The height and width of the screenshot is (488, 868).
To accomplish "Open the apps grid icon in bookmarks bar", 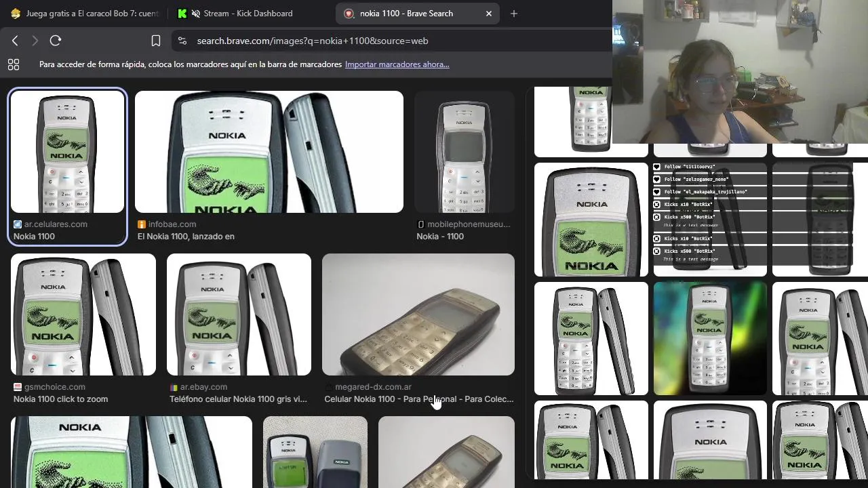I will coord(14,64).
